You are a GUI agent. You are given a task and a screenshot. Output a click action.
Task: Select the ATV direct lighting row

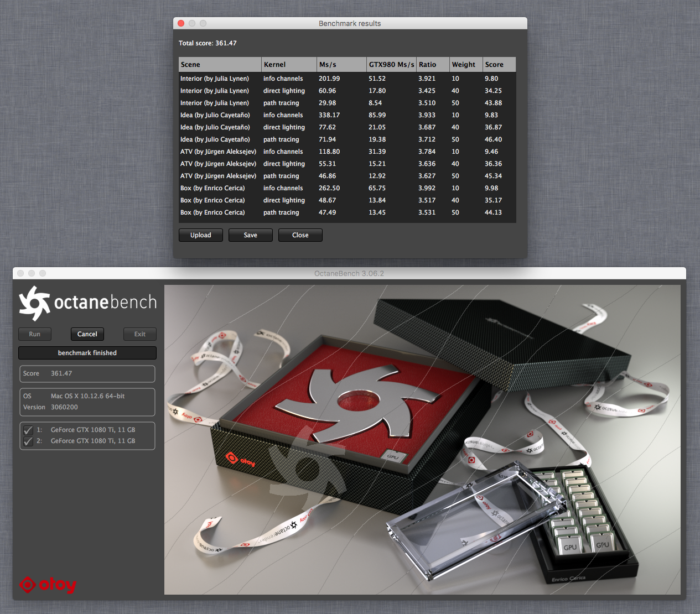click(347, 164)
